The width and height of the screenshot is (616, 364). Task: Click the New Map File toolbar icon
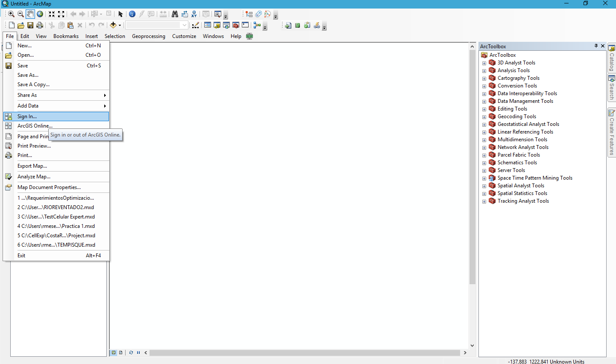coord(12,25)
